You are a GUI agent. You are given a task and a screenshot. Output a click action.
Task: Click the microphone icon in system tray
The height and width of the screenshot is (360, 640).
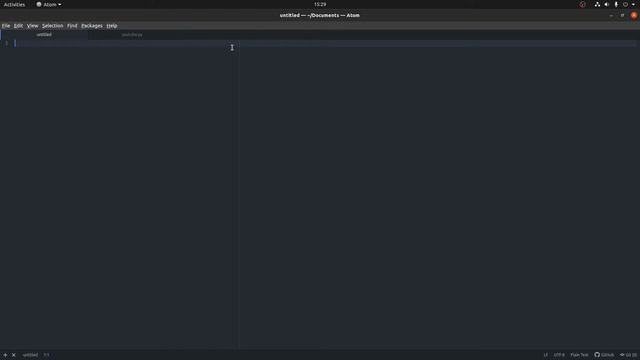(616, 4)
